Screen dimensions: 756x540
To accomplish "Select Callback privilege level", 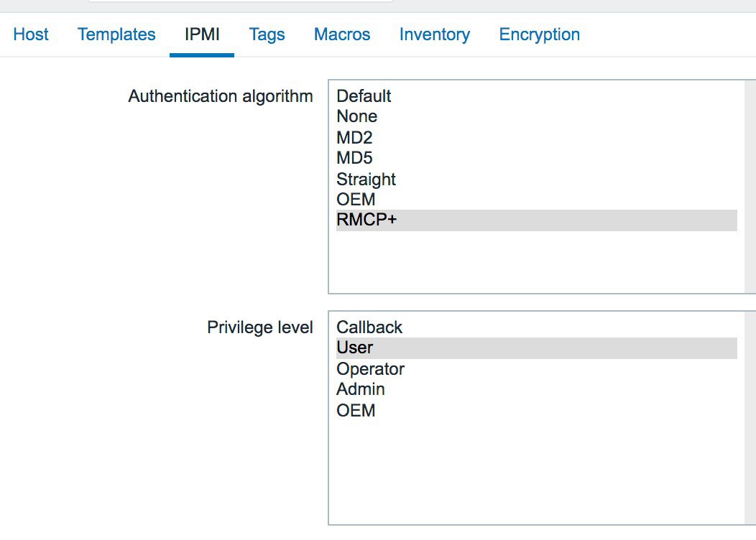I will pos(537,327).
